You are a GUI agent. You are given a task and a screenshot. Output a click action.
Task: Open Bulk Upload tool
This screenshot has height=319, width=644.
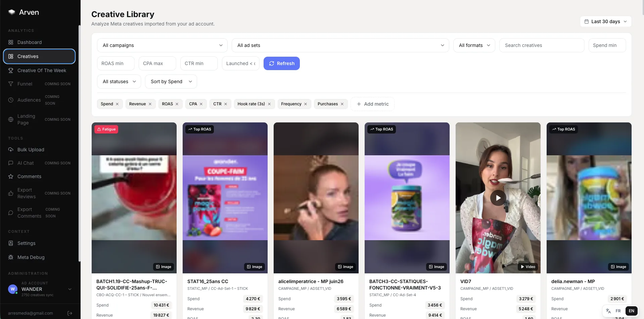coord(39,150)
